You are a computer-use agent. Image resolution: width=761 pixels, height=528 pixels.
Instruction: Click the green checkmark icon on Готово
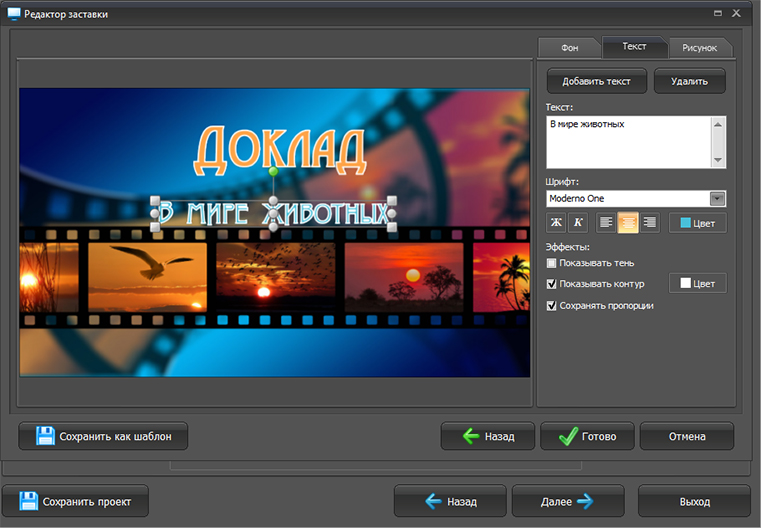568,436
